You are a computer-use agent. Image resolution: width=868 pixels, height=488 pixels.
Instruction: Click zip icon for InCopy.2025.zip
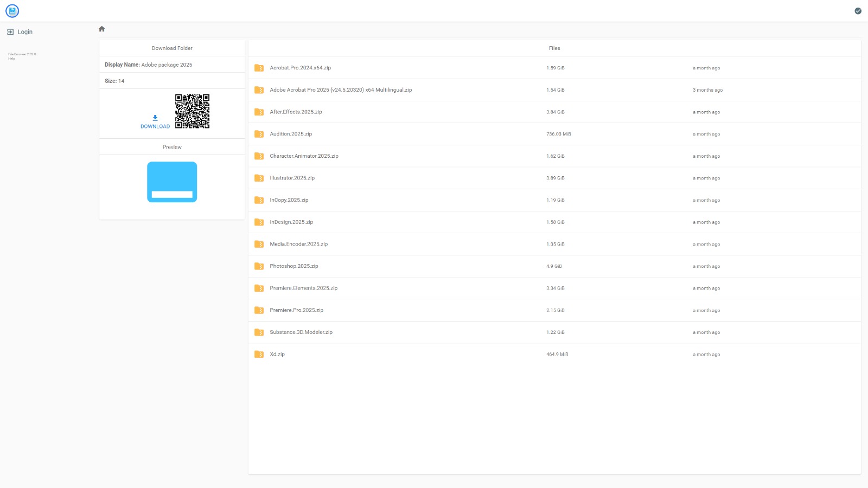(259, 200)
